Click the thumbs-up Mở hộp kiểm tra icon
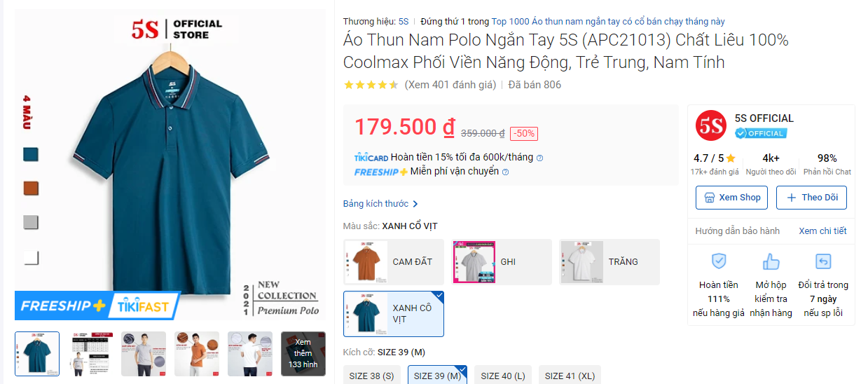This screenshot has height=384, width=868. [x=771, y=261]
